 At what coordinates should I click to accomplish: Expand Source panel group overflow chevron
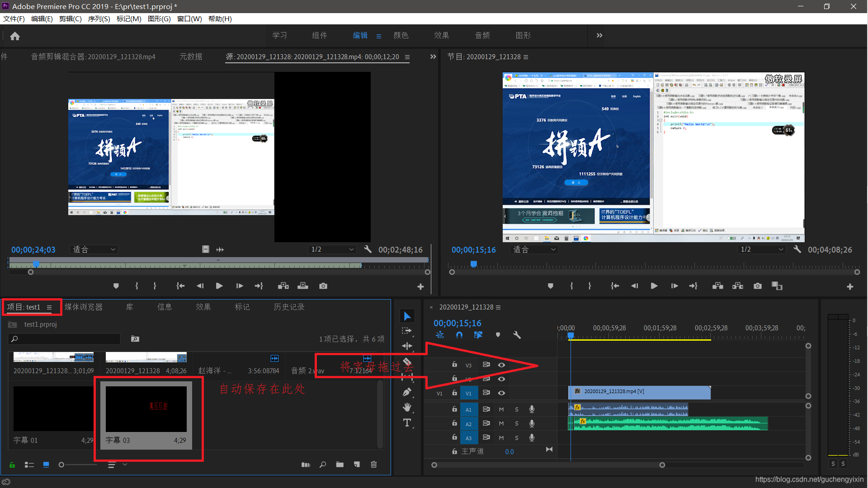click(x=433, y=56)
